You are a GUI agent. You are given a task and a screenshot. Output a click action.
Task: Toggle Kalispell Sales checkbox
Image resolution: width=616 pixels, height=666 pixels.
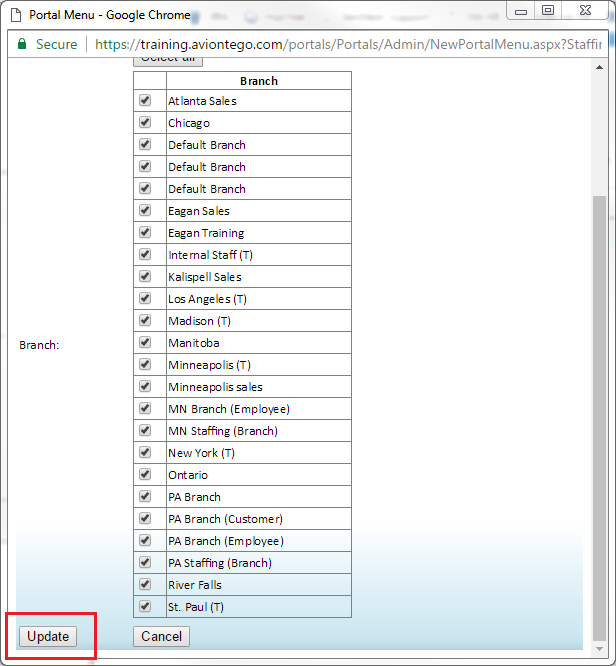click(145, 277)
